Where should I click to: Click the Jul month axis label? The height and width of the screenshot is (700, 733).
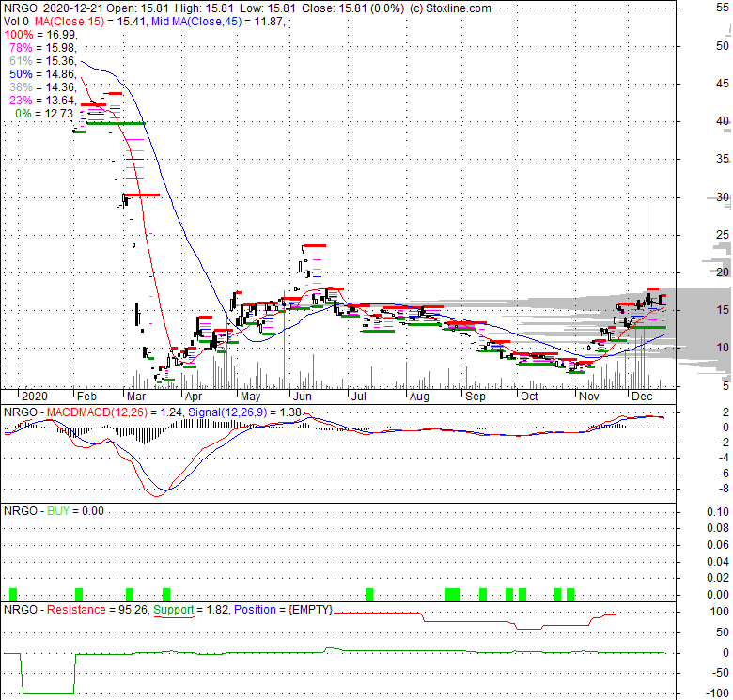(x=358, y=397)
